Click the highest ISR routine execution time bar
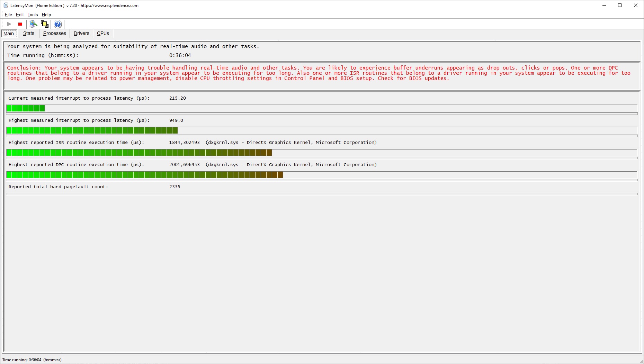The image size is (644, 364). [322, 153]
